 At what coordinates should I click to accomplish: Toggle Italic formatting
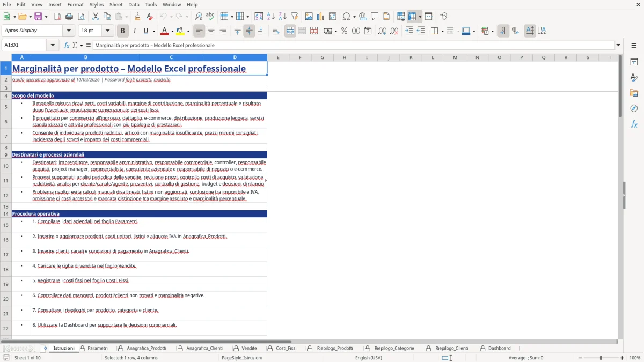click(x=134, y=31)
